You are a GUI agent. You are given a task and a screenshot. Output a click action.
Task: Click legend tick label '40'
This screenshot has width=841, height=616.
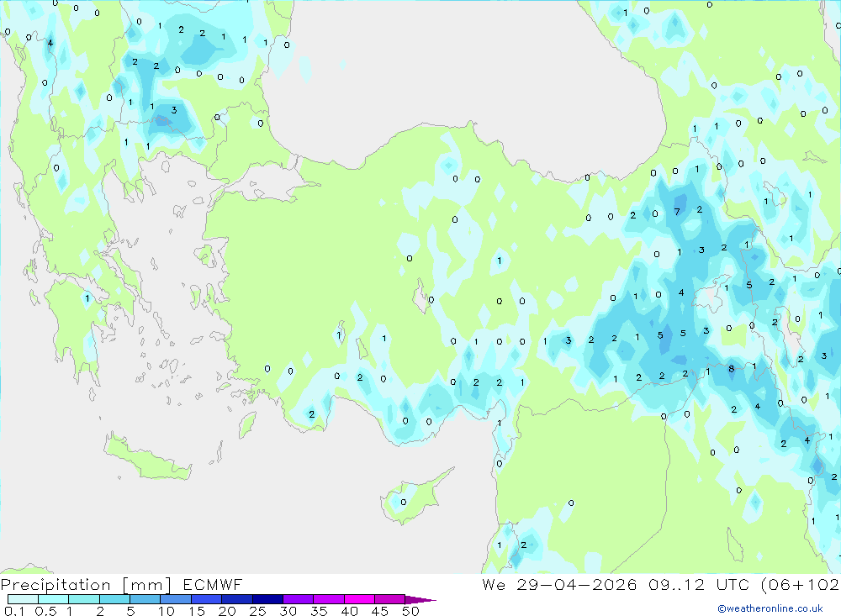[x=349, y=611]
